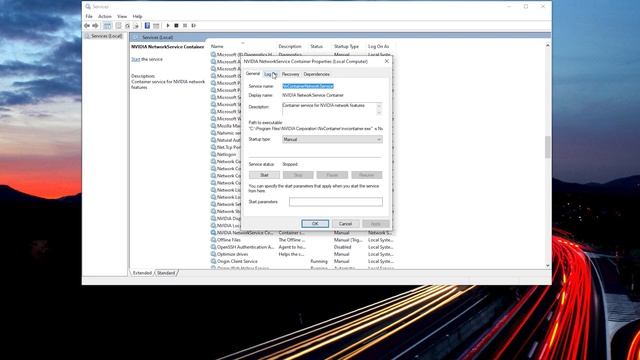Screen dimensions: 640x360
Task: Click the Start Service play icon in toolbar
Action: pos(168,26)
